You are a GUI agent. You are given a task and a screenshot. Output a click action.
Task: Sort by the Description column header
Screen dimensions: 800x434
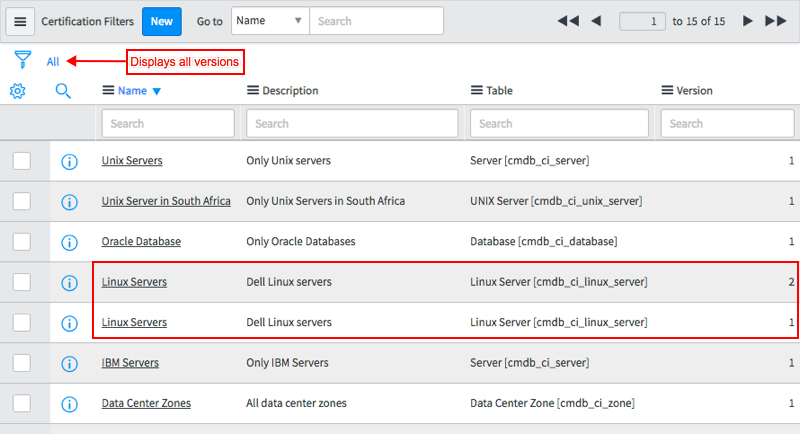[290, 90]
